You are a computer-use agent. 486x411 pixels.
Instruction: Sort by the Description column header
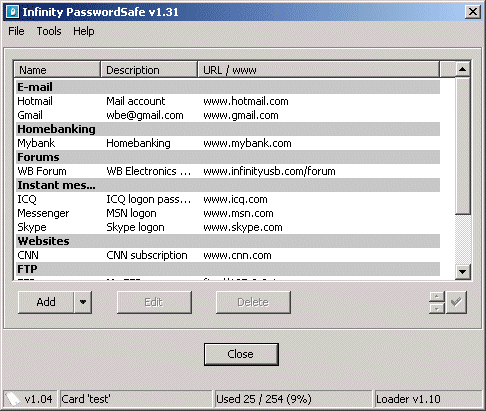149,70
